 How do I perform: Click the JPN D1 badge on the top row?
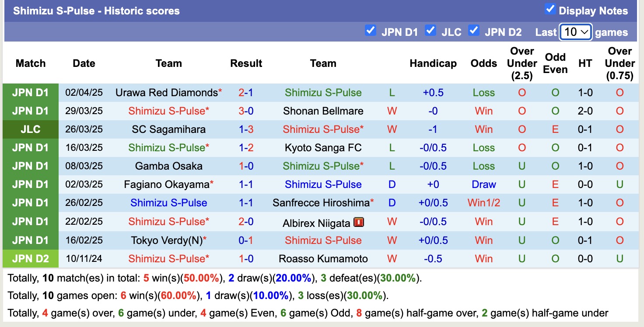[x=30, y=92]
